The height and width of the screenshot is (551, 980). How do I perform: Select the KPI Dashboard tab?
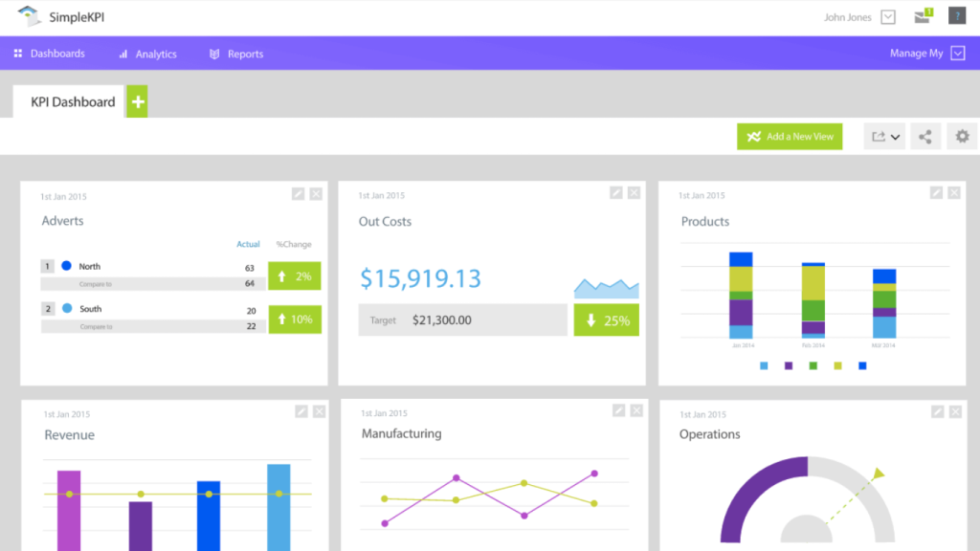coord(72,102)
